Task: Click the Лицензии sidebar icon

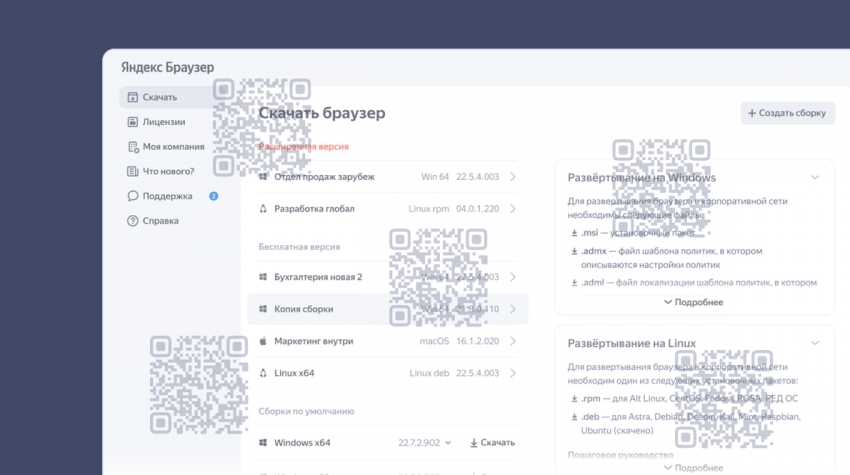Action: point(133,122)
